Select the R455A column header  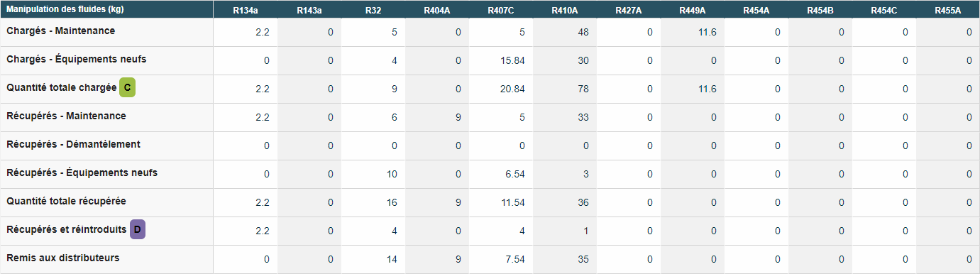(x=948, y=11)
